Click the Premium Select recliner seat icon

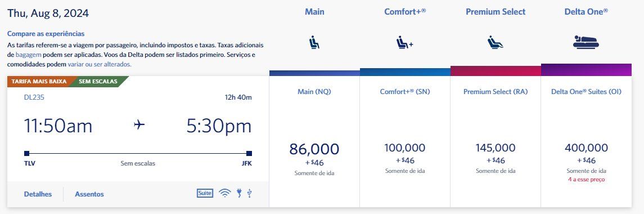pos(496,43)
